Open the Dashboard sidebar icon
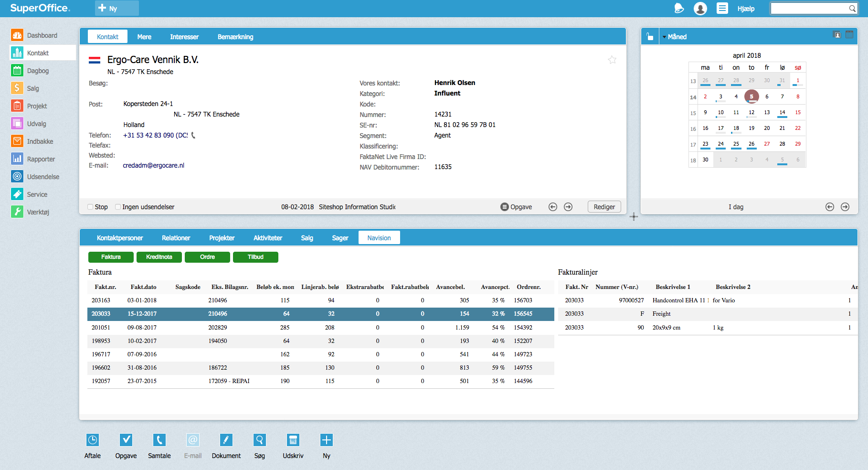This screenshot has width=868, height=470. (17, 35)
